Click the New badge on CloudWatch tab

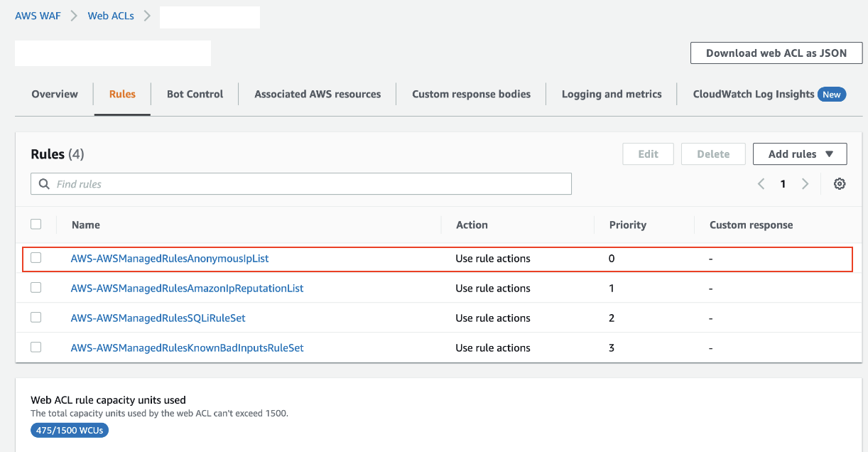point(832,95)
